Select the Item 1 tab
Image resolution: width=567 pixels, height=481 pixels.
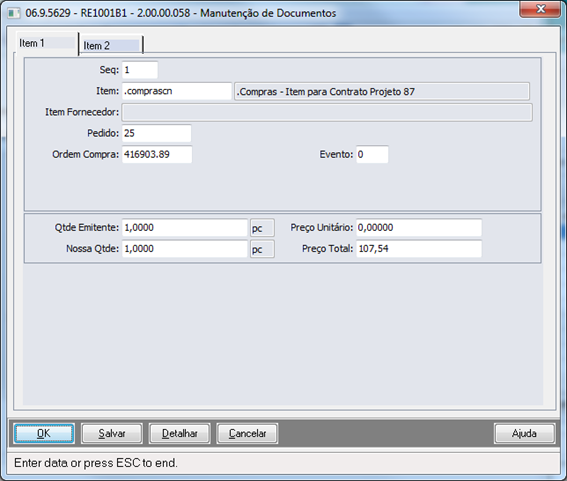pos(47,43)
